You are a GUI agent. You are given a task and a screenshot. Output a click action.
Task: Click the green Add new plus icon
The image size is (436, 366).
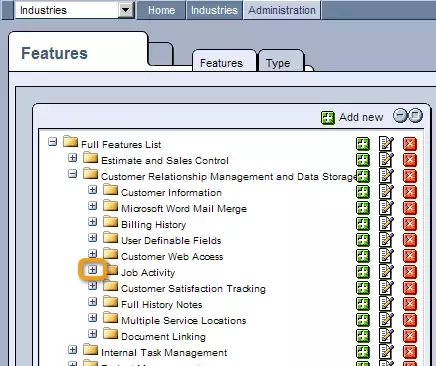328,118
